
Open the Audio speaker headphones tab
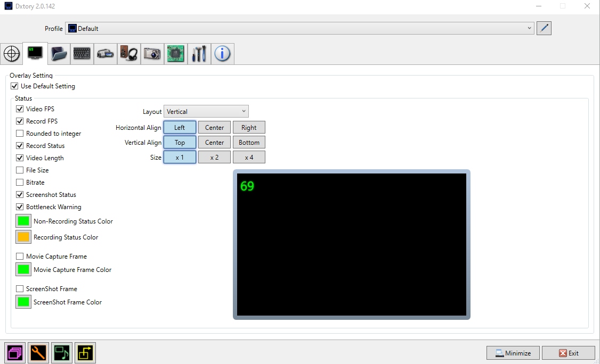128,54
